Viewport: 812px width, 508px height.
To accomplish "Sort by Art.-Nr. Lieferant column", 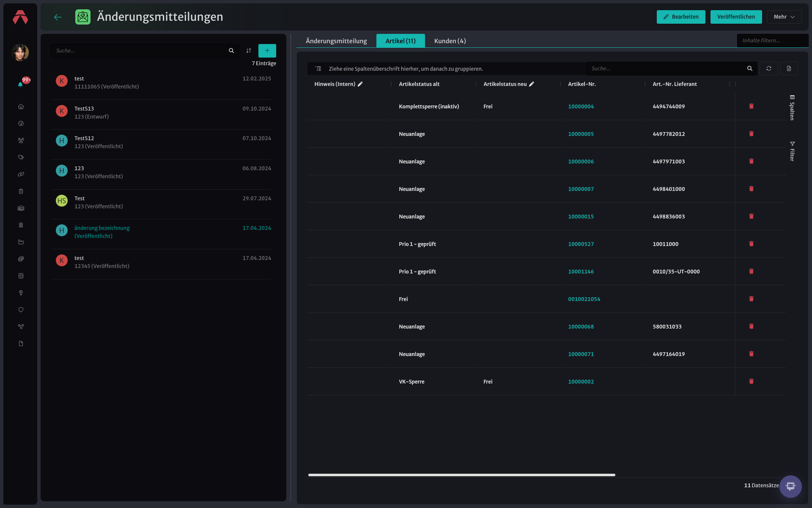I will (675, 84).
